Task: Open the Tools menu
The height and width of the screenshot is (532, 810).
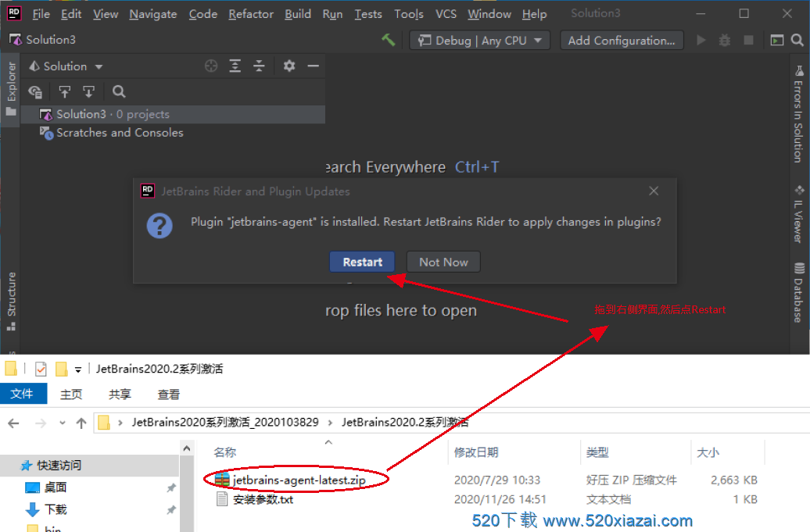Action: click(409, 14)
